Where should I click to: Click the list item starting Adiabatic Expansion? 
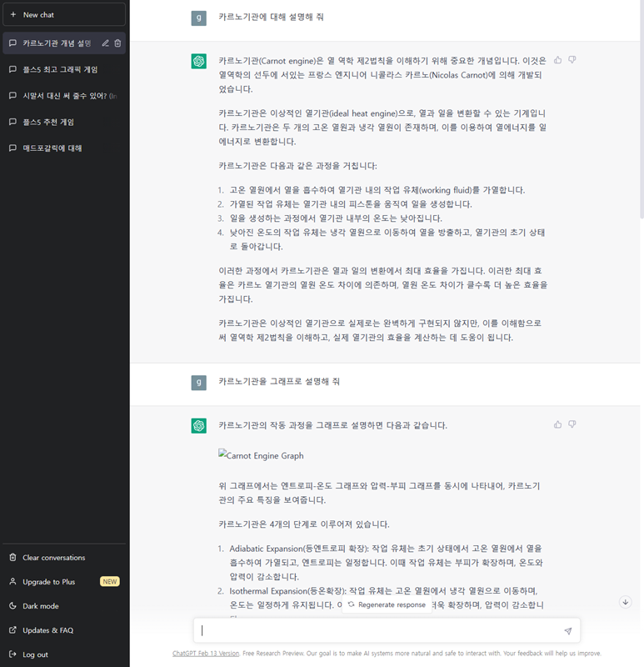386,562
